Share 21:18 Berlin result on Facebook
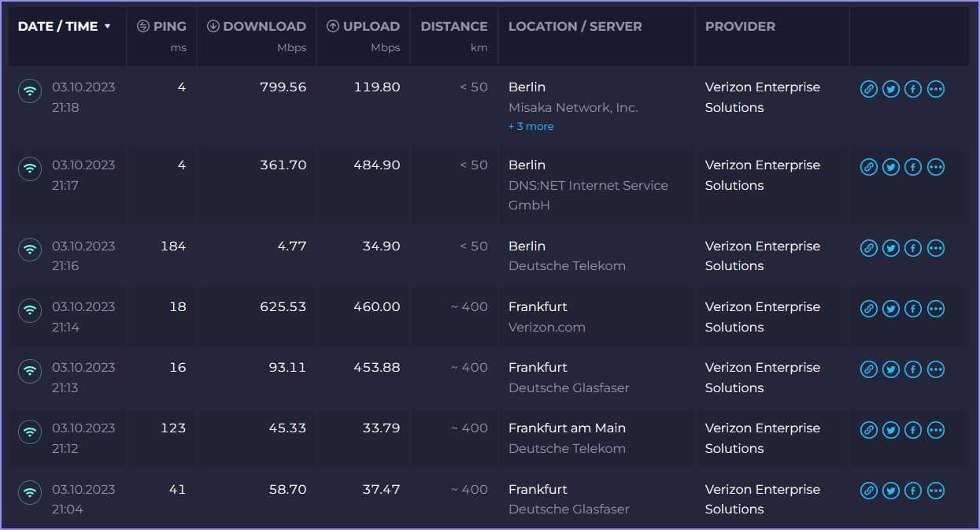 (x=913, y=89)
